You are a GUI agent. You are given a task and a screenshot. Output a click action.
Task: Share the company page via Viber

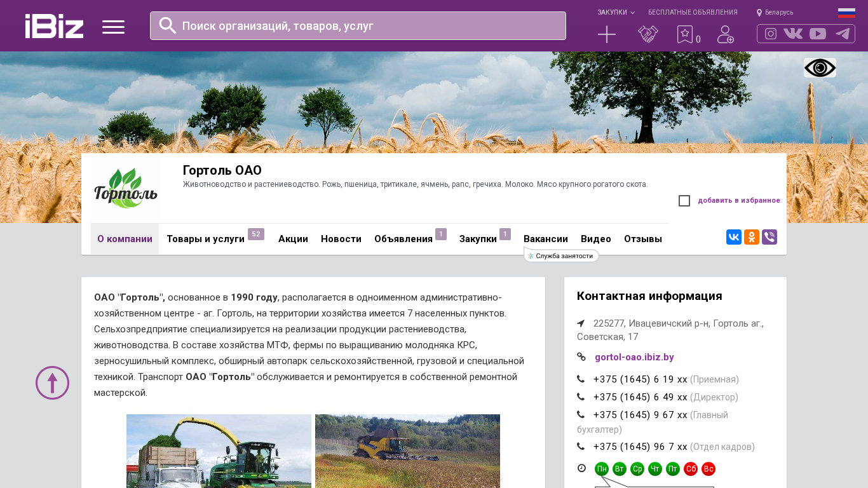pyautogui.click(x=770, y=237)
